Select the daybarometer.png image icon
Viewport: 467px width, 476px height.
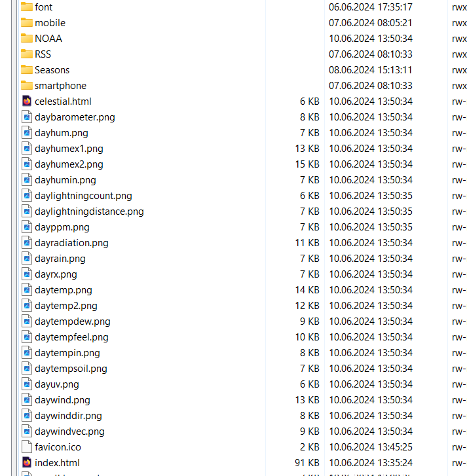pyautogui.click(x=26, y=117)
